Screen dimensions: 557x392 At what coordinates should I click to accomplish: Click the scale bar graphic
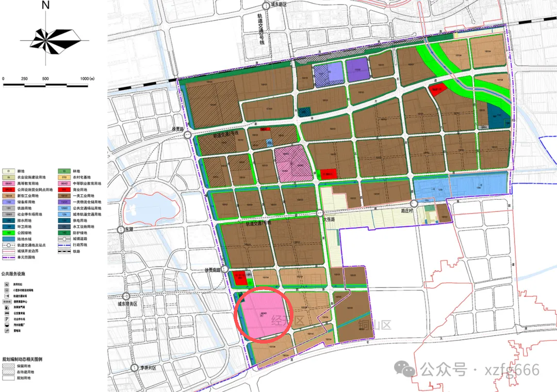[x=45, y=85]
